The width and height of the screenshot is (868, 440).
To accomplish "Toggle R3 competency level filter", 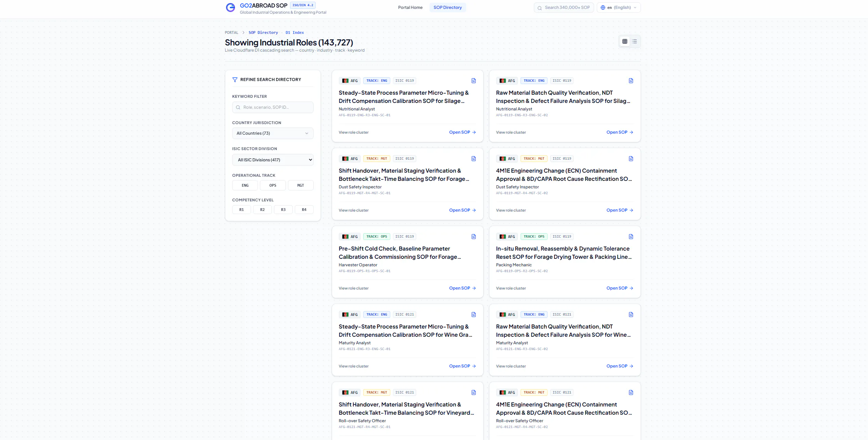I will (x=283, y=210).
